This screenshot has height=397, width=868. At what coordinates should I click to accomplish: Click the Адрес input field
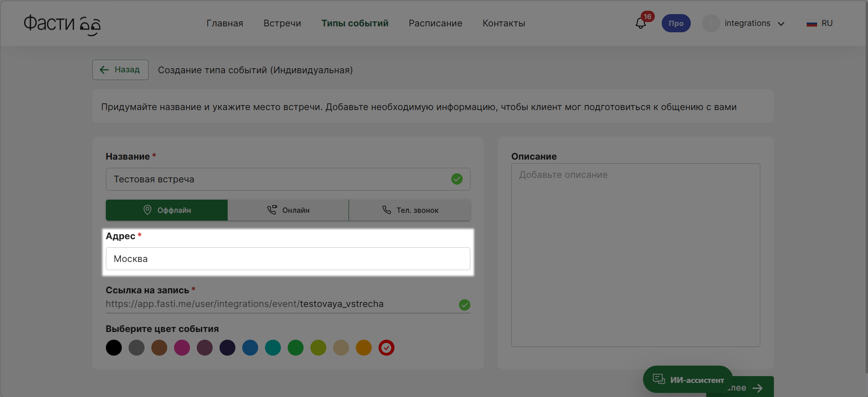[x=288, y=259]
